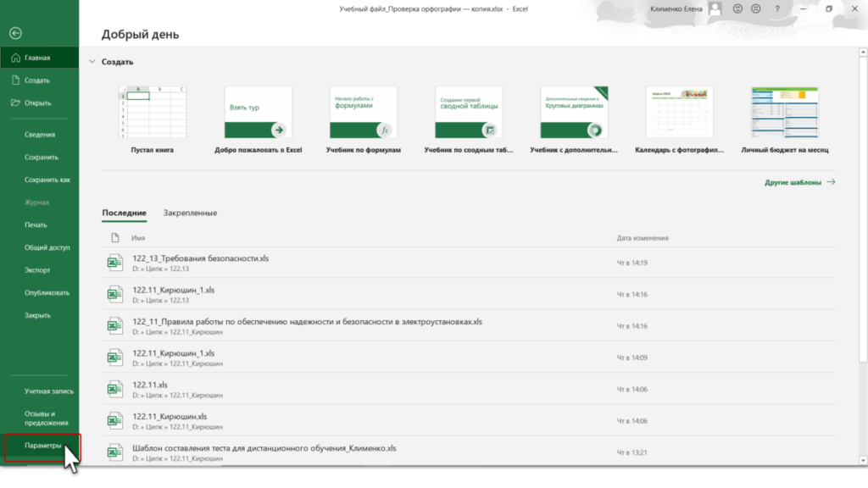Click the scrollbar down arrow

tap(863, 460)
